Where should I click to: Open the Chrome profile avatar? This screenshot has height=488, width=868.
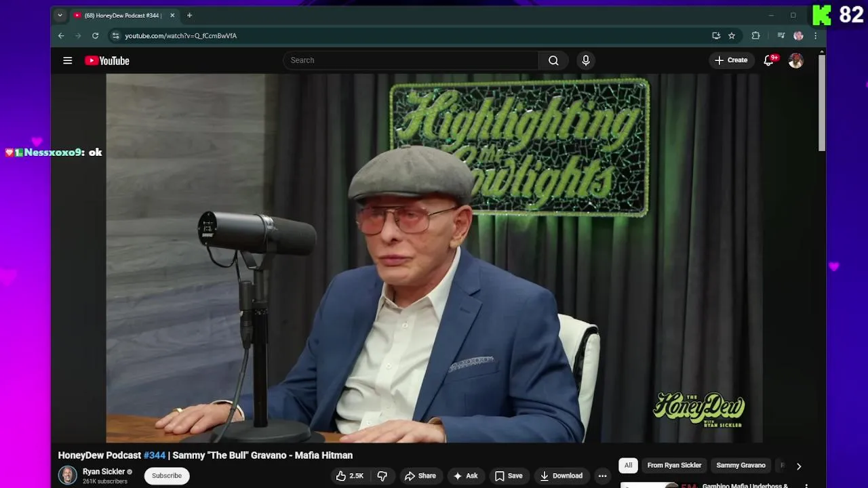tap(798, 35)
